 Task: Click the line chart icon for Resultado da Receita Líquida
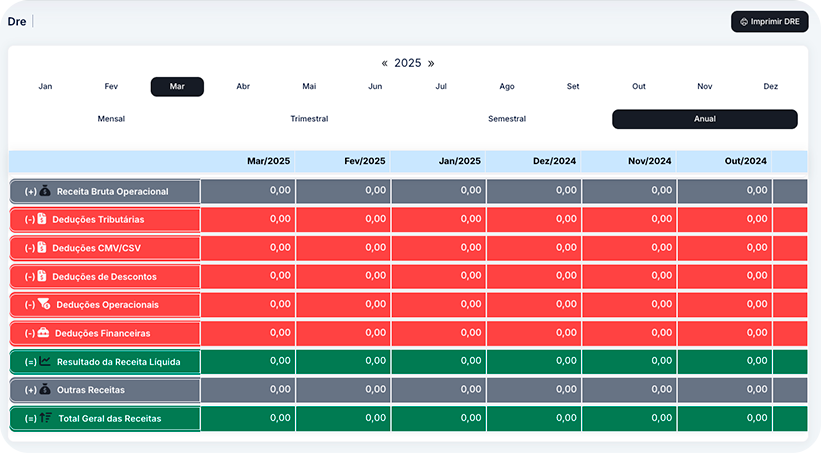click(45, 361)
